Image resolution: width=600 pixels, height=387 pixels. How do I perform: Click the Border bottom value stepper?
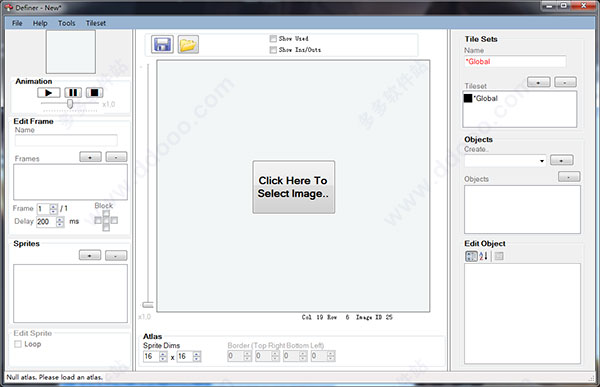303,356
